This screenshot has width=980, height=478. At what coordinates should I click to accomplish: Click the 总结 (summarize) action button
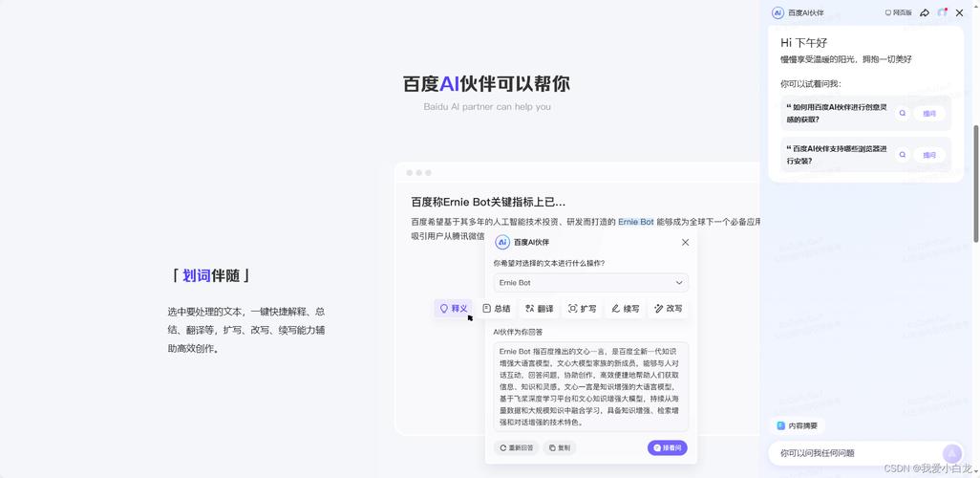click(x=497, y=309)
